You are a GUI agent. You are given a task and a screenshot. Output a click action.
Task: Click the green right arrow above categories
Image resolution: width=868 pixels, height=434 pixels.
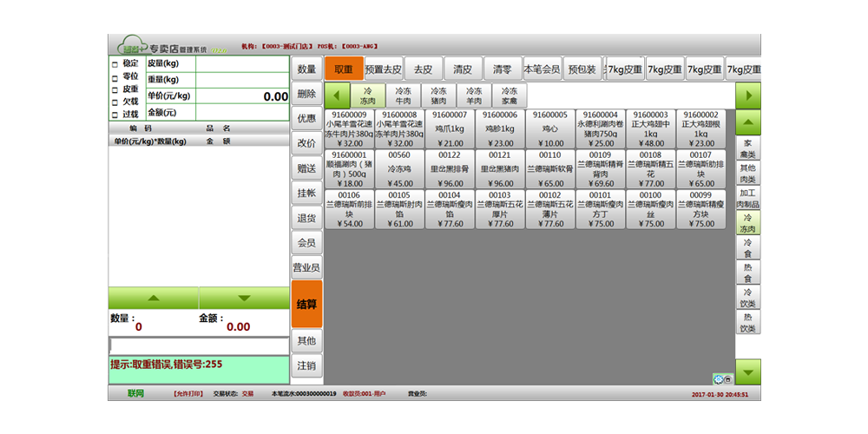(x=748, y=95)
